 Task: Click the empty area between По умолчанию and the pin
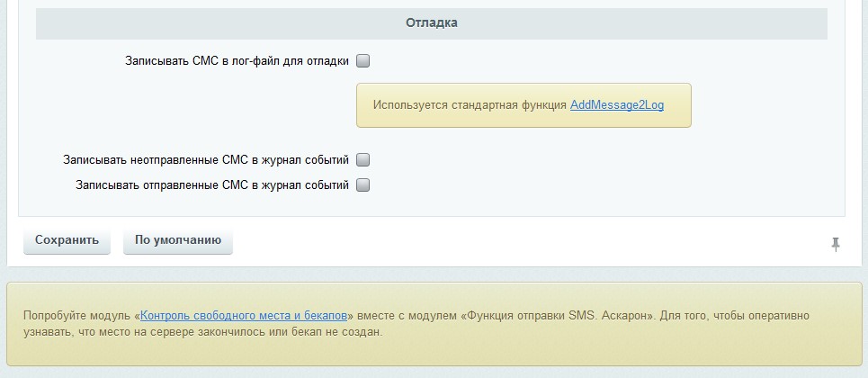coord(531,241)
